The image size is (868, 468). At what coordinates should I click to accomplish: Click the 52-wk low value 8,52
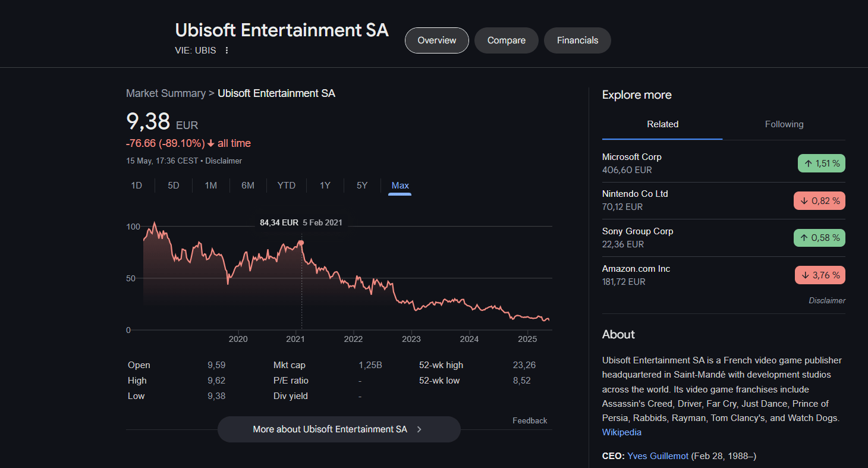point(521,381)
